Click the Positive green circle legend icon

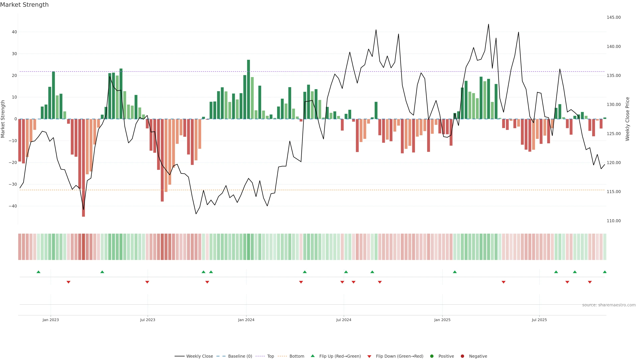432,356
